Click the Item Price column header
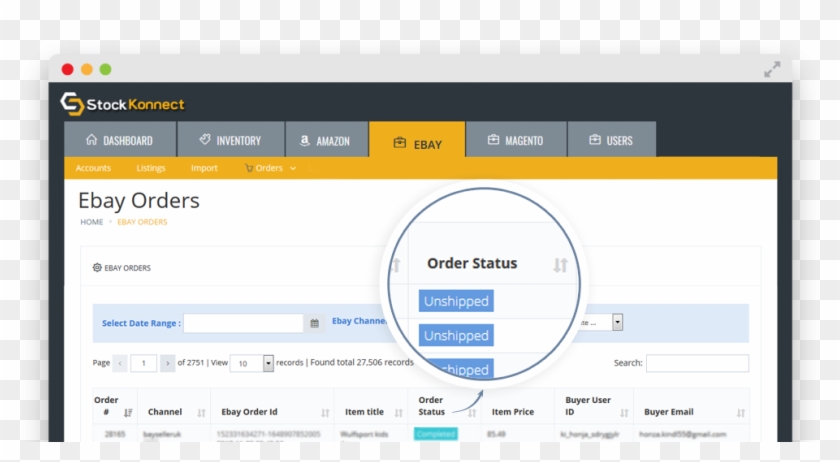This screenshot has width=840, height=462. coord(513,412)
